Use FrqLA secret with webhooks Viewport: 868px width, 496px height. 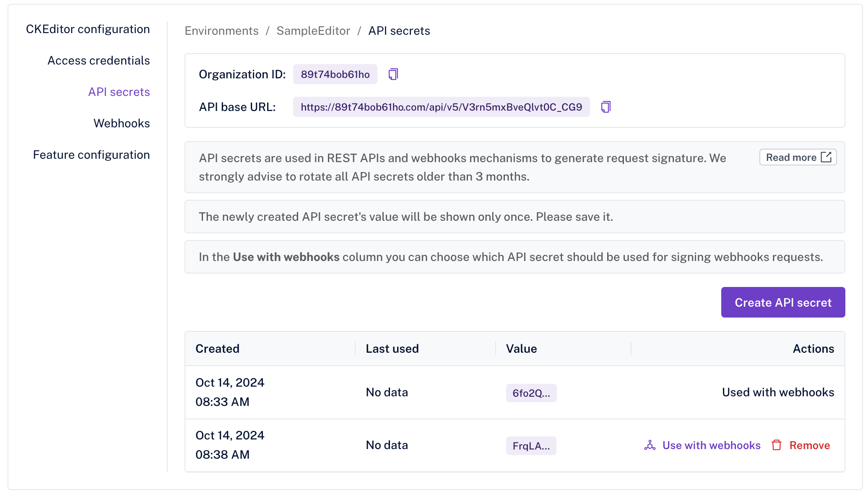tap(702, 445)
